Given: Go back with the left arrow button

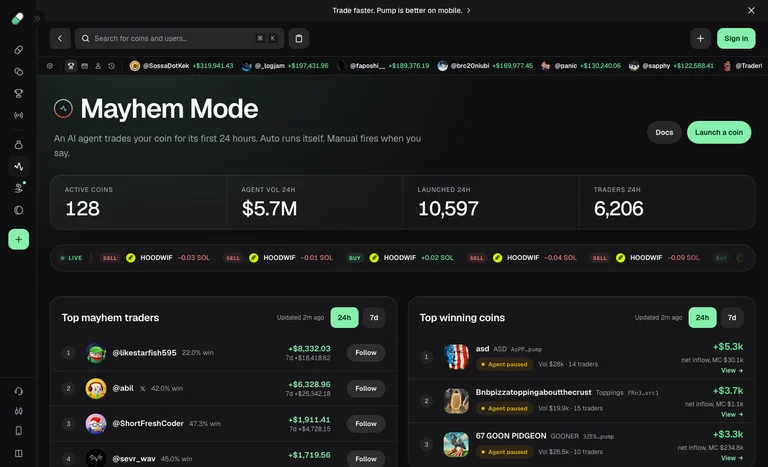Looking at the screenshot, I should [x=60, y=38].
